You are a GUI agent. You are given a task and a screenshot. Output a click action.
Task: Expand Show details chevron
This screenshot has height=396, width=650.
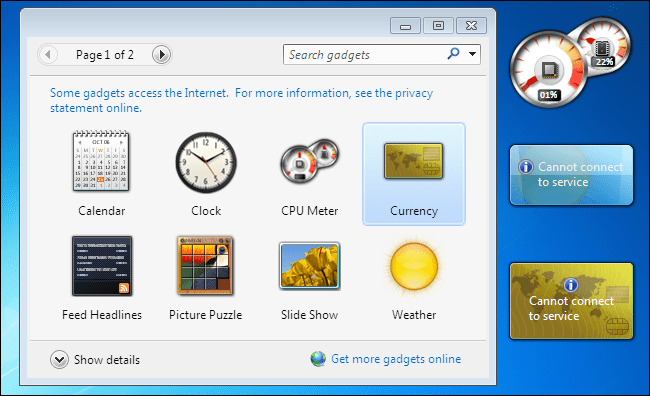59,360
